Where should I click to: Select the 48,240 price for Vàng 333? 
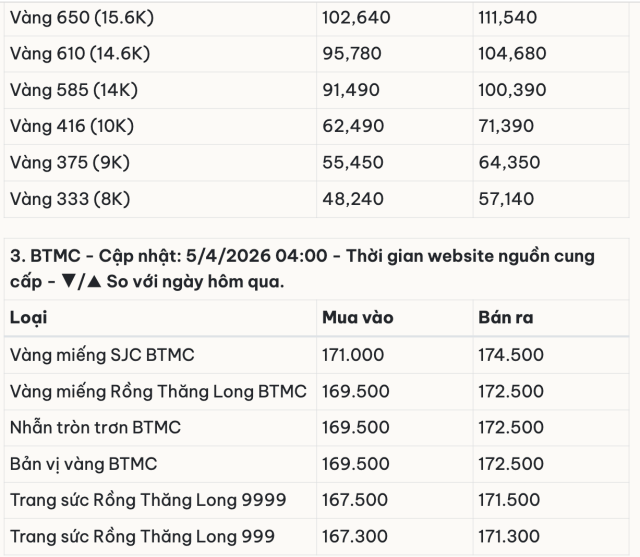click(352, 199)
